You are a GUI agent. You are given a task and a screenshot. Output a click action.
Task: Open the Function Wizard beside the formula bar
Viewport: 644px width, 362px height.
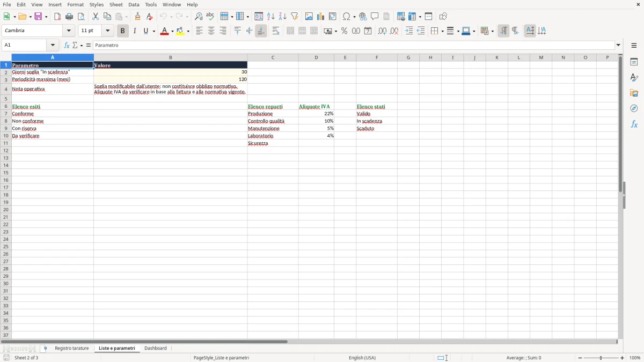tap(67, 46)
